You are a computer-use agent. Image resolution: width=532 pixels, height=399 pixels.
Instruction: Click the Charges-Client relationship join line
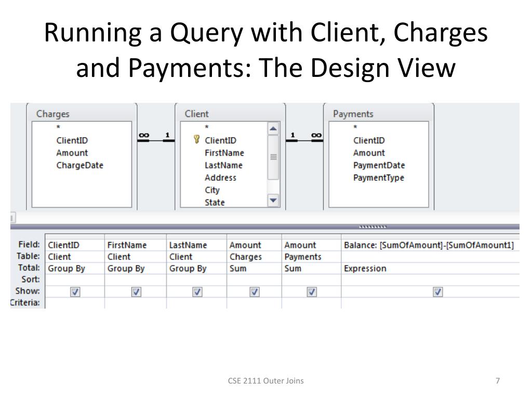(x=156, y=140)
